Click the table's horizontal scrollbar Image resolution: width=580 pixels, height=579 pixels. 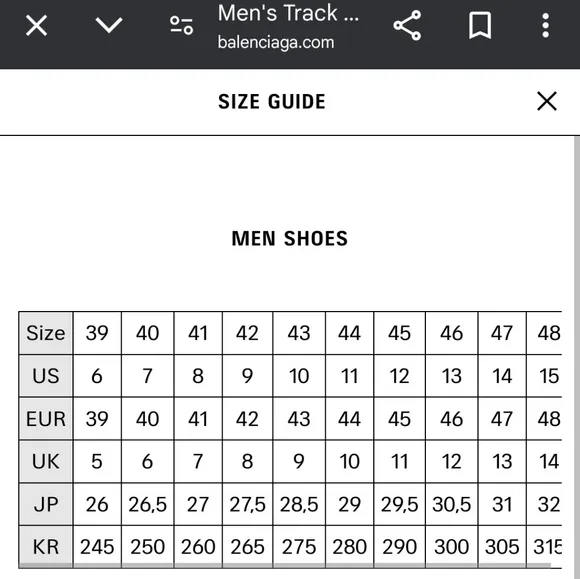[285, 566]
